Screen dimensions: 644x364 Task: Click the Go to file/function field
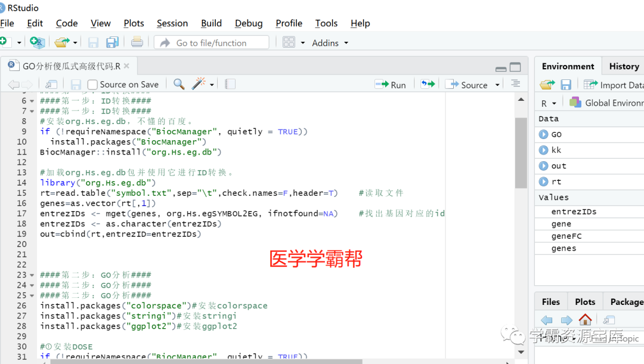(x=212, y=43)
